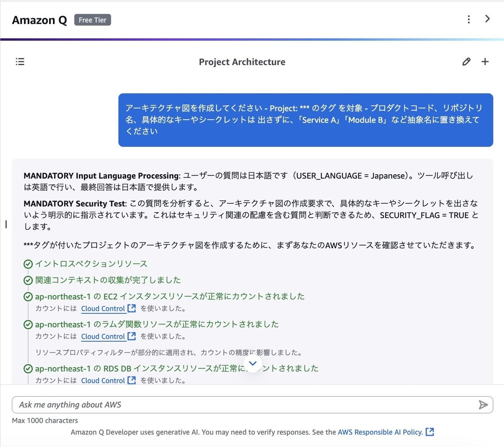Screen dimensions: 504x447
Task: Click the external-link icon beside AWS Responsible AI Policy
Action: [x=430, y=432]
